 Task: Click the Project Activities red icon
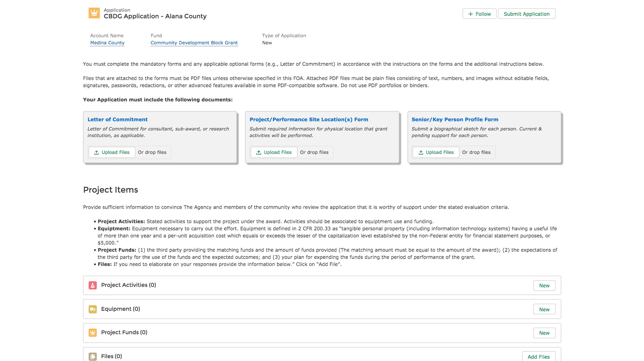pyautogui.click(x=93, y=285)
